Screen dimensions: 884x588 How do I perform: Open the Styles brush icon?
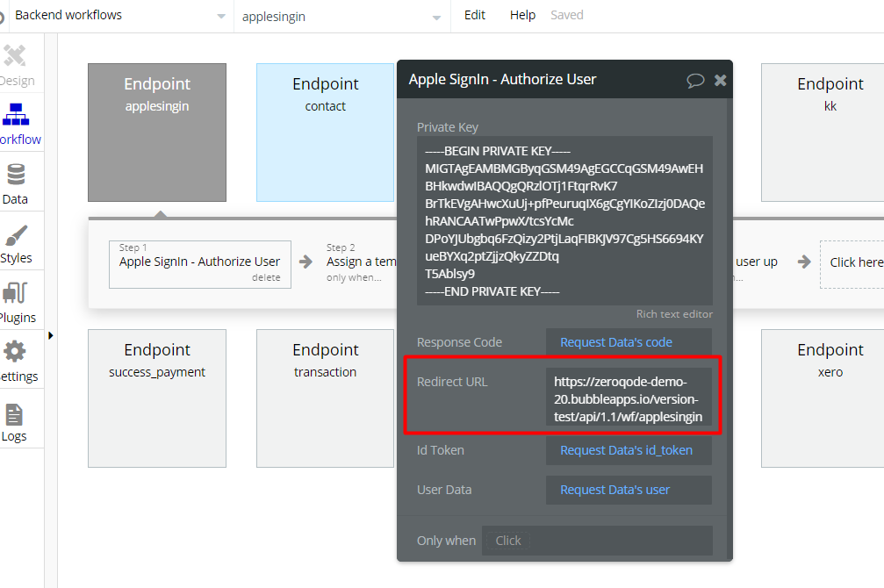[x=16, y=236]
